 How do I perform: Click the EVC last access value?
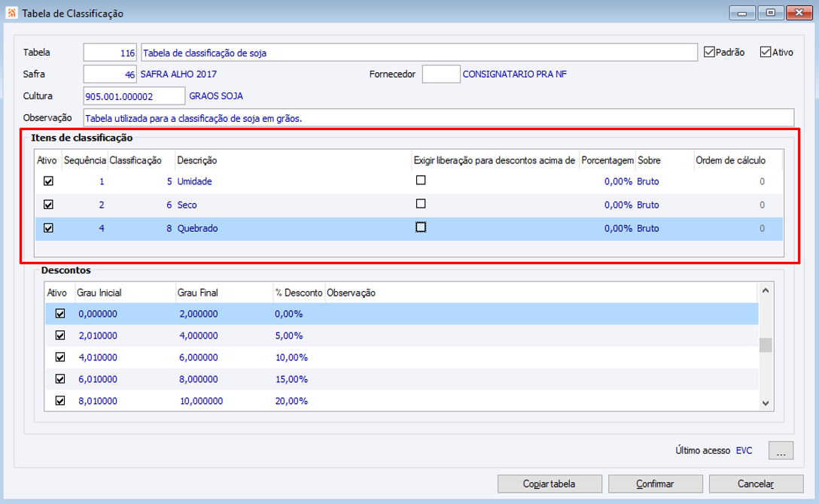[744, 451]
